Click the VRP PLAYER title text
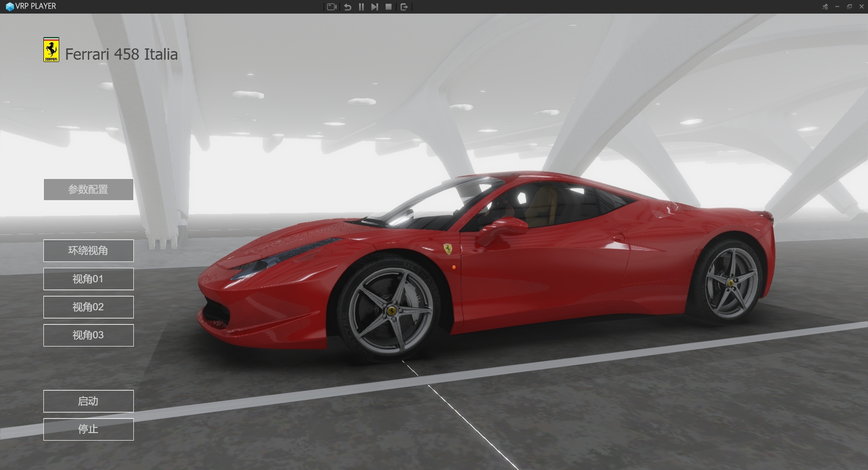This screenshot has height=470, width=868. (36, 6)
